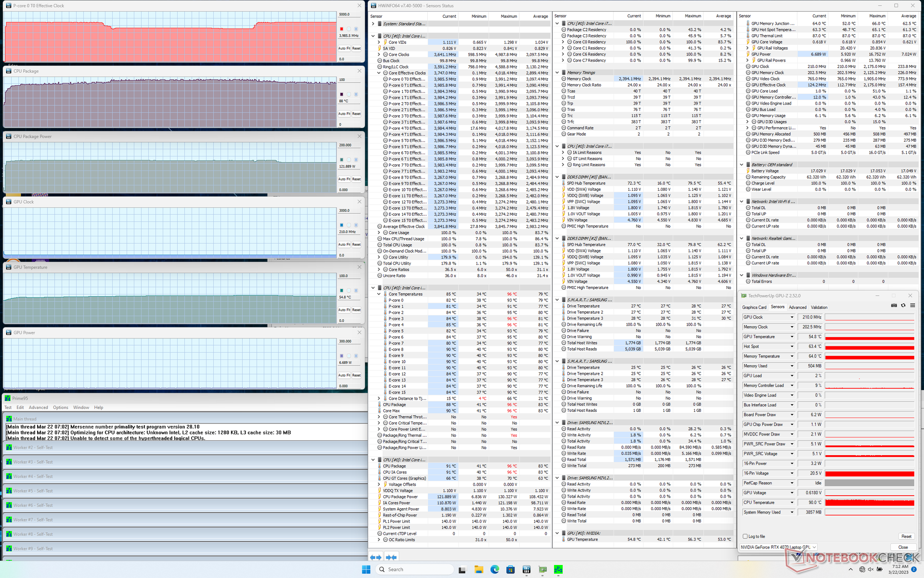Click GPU-Z Close button
The image size is (924, 578).
[903, 547]
